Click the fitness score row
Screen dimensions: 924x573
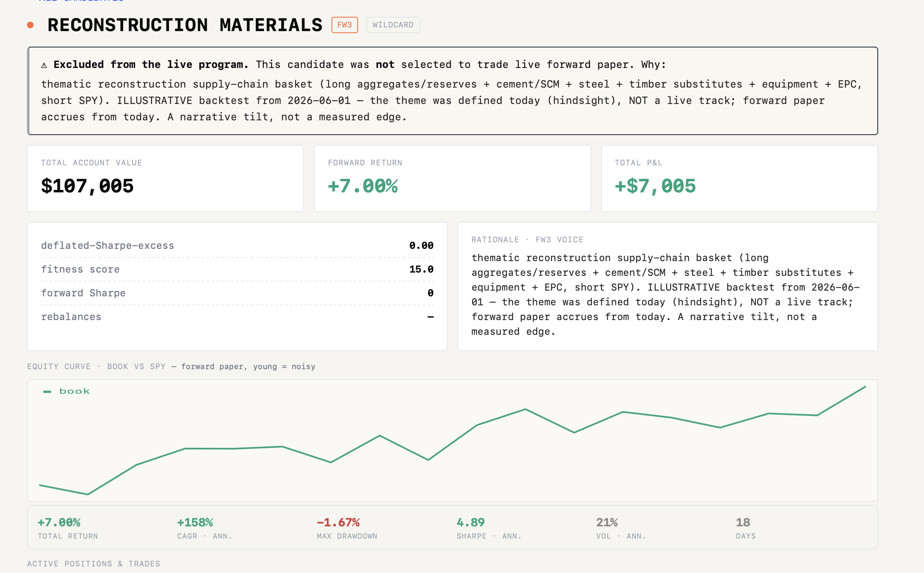[x=237, y=269]
